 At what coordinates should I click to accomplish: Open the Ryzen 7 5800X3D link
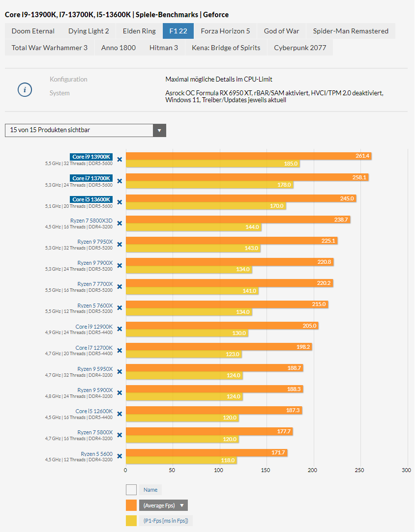tap(91, 221)
